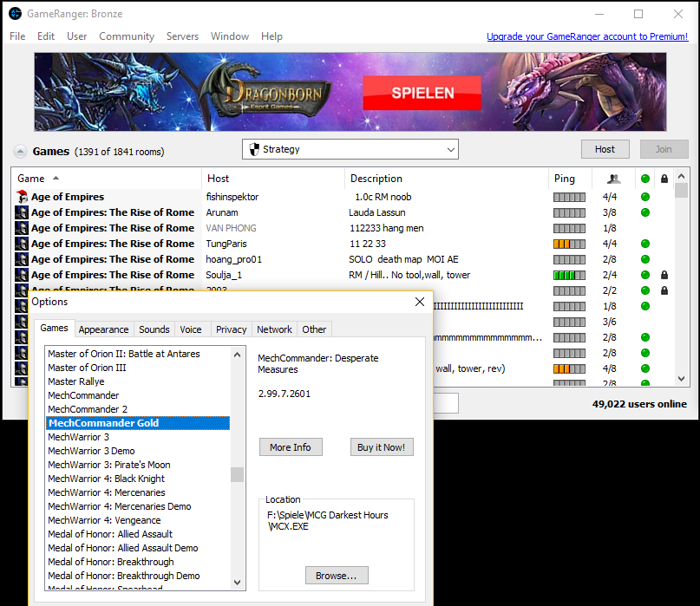The image size is (700, 606).
Task: Open the Help menu
Action: pos(271,36)
